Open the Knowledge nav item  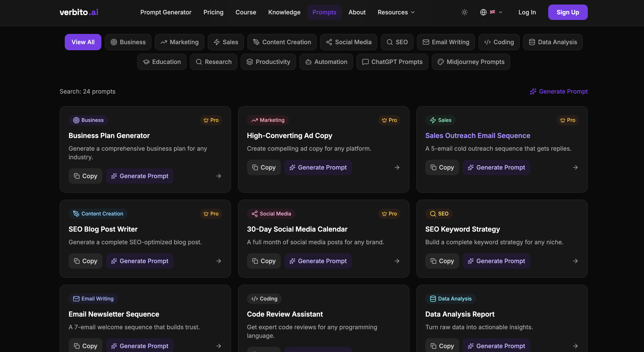284,12
